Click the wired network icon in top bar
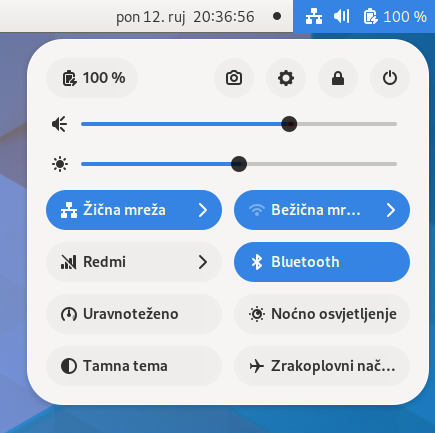 coord(314,16)
